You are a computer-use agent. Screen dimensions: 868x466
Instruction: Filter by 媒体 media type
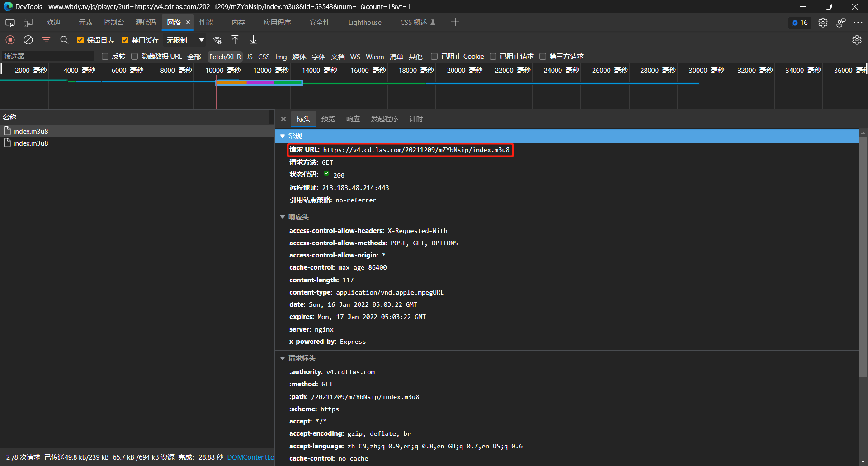tap(299, 57)
